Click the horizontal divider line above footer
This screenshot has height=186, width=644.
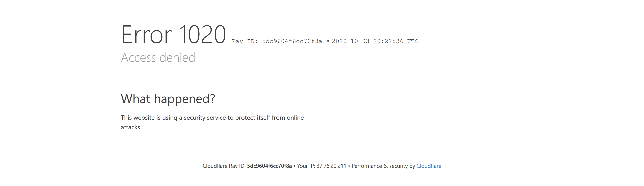click(322, 145)
